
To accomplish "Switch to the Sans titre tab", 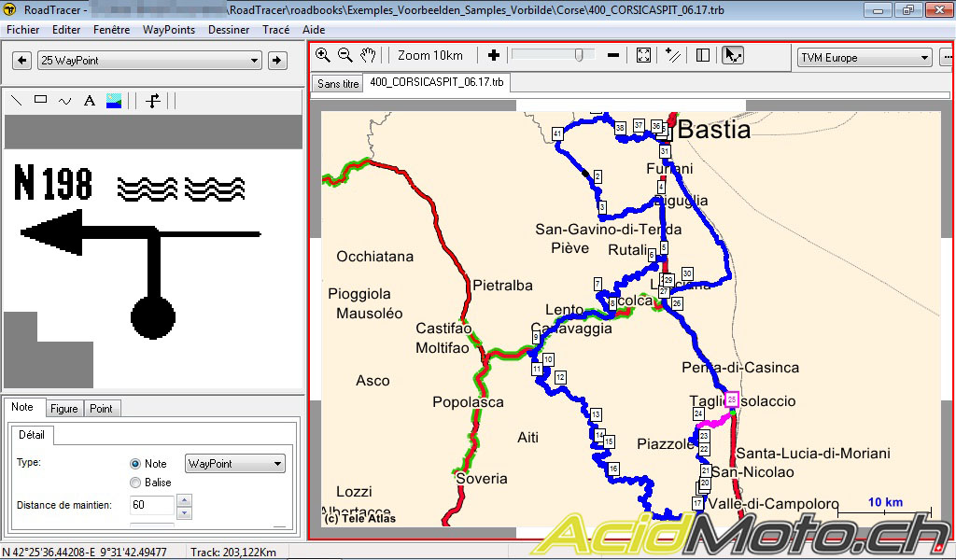I will tap(338, 83).
